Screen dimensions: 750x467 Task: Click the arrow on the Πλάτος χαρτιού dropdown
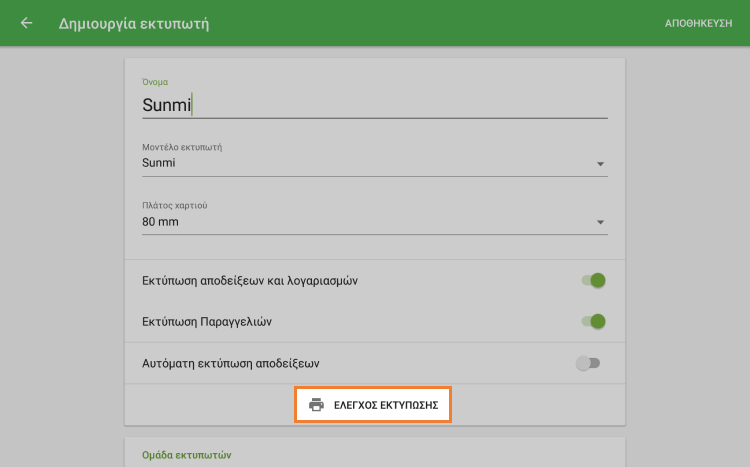tap(600, 223)
